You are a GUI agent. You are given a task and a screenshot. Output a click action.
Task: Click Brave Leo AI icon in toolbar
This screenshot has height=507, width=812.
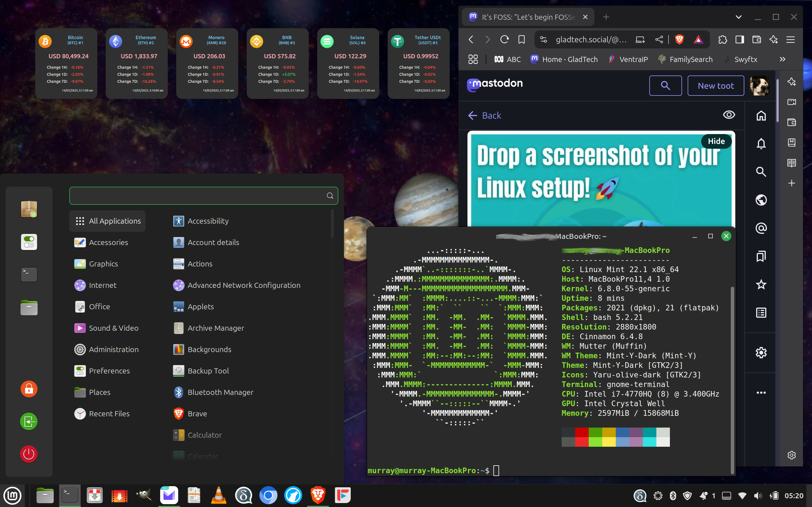773,39
